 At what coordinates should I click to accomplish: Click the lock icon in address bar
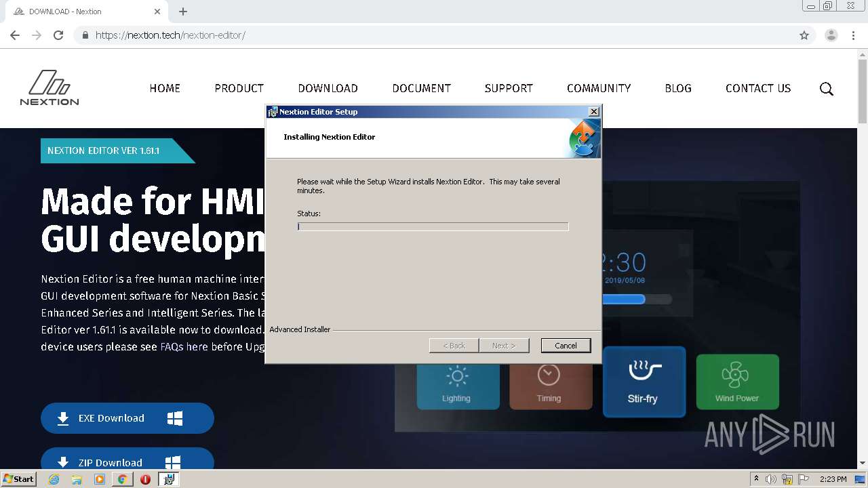click(85, 35)
